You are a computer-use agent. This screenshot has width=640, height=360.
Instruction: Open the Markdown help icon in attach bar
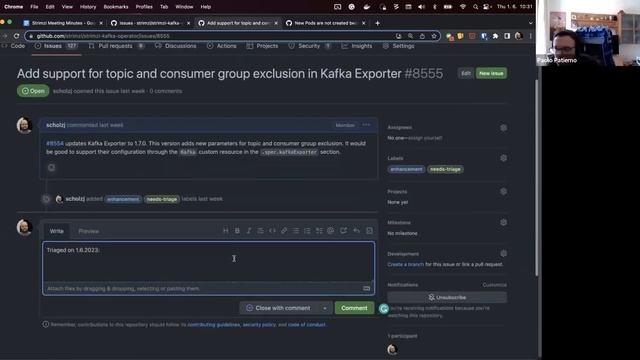[367, 289]
